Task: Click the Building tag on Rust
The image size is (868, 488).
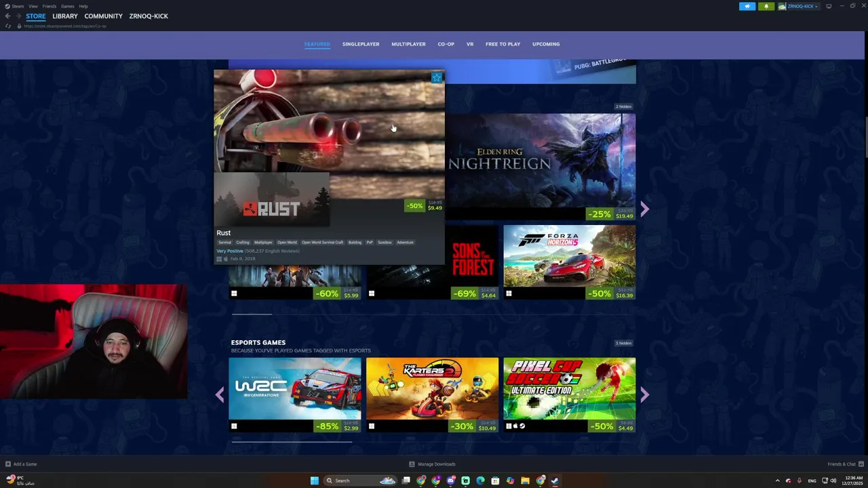Action: point(355,242)
